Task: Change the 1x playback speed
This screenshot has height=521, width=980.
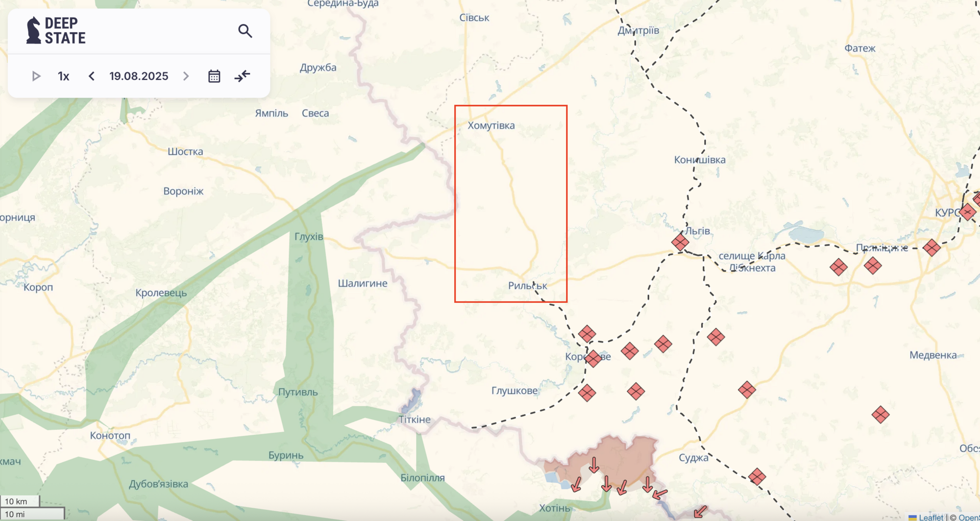Action: coord(63,76)
